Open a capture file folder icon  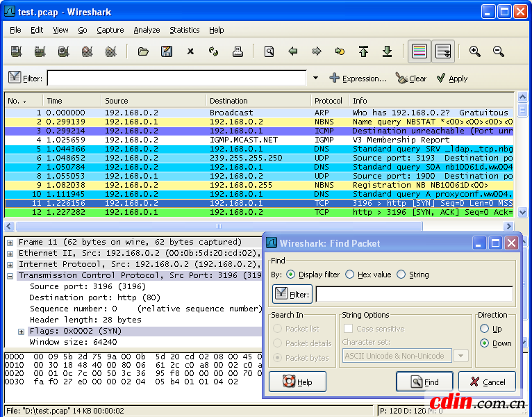click(143, 51)
